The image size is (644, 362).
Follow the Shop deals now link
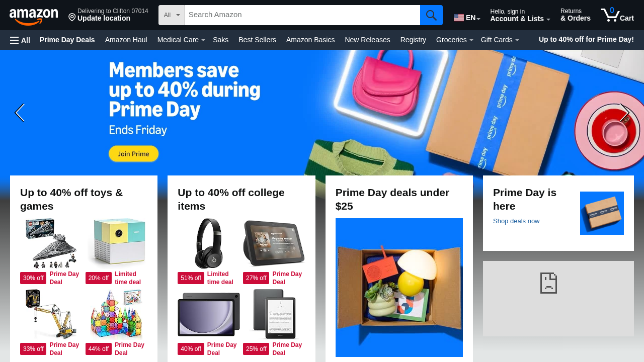[x=516, y=221]
